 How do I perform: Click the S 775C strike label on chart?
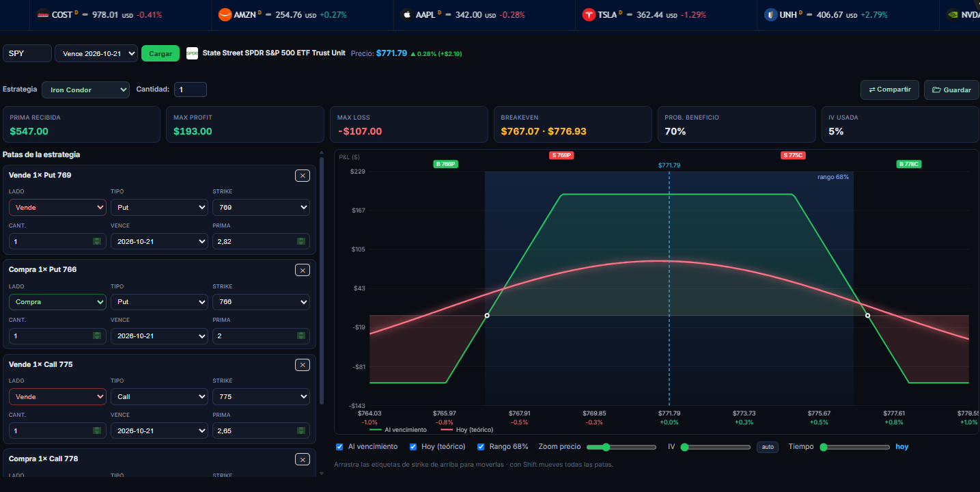pos(793,155)
